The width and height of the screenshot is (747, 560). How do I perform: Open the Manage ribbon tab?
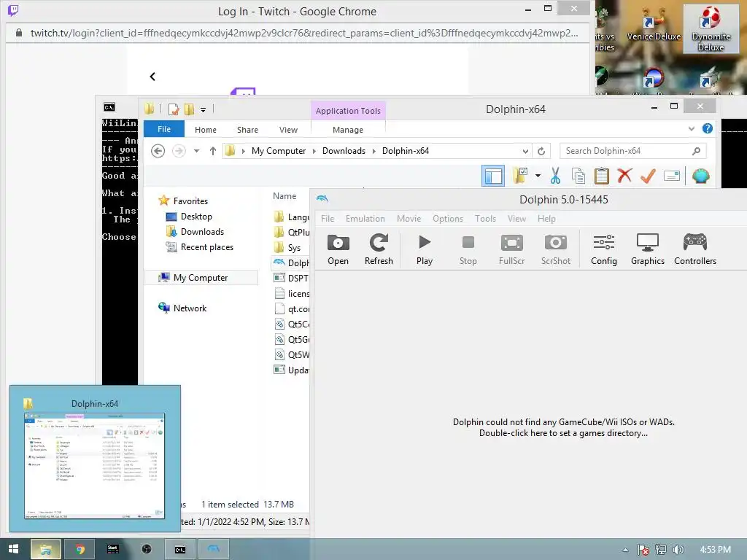tap(348, 130)
